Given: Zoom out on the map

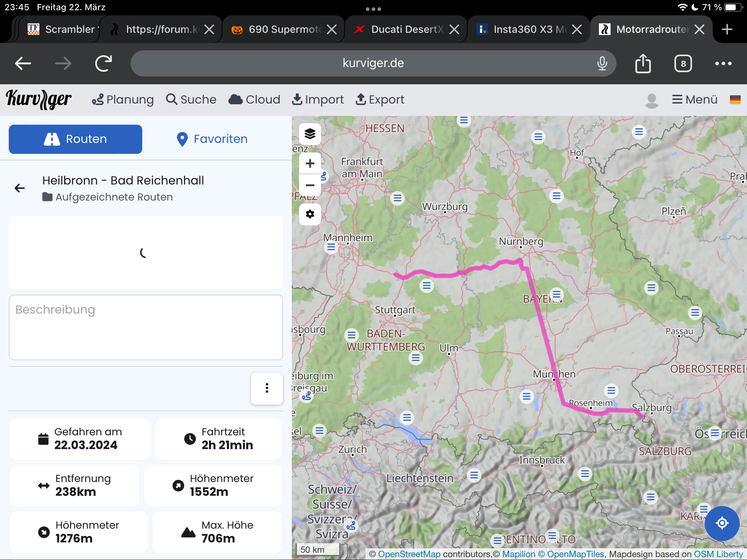Looking at the screenshot, I should coord(310,185).
